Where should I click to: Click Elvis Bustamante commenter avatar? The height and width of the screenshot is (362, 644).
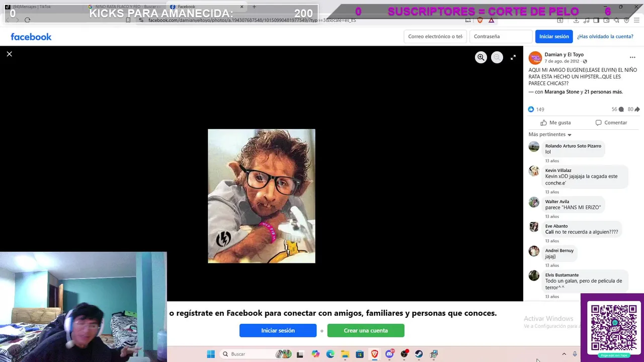[x=534, y=276]
